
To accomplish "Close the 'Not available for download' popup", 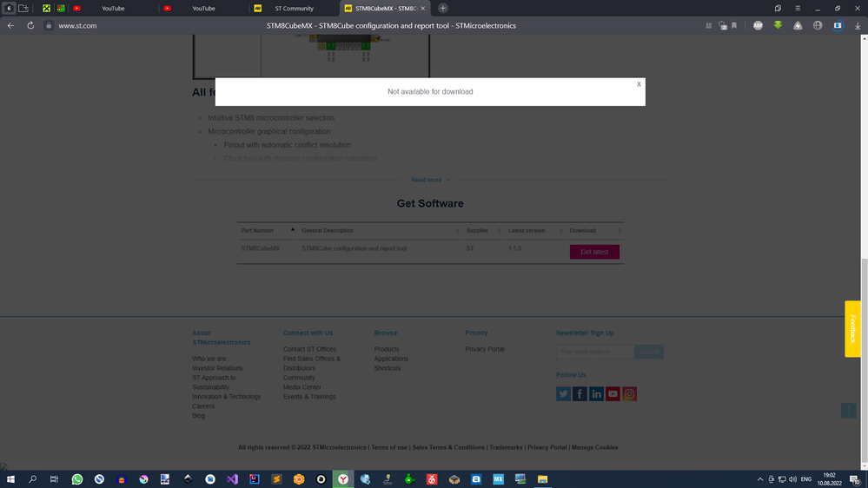I will (639, 84).
